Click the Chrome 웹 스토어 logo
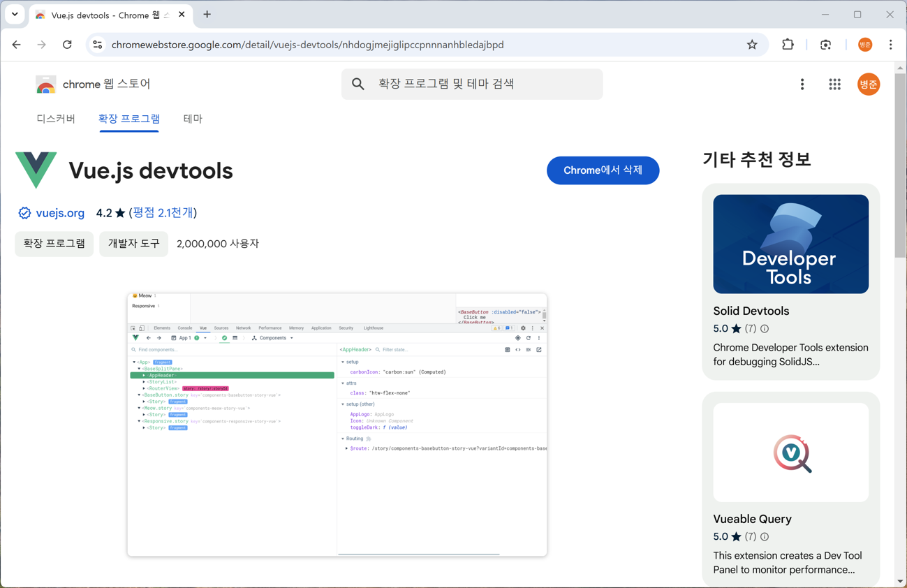This screenshot has width=907, height=588. (x=93, y=84)
